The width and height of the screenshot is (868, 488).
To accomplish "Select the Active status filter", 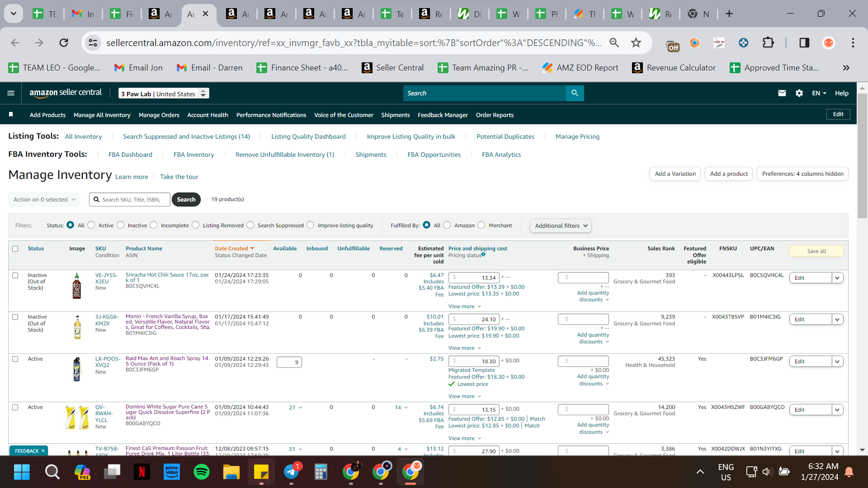I will coord(91,225).
